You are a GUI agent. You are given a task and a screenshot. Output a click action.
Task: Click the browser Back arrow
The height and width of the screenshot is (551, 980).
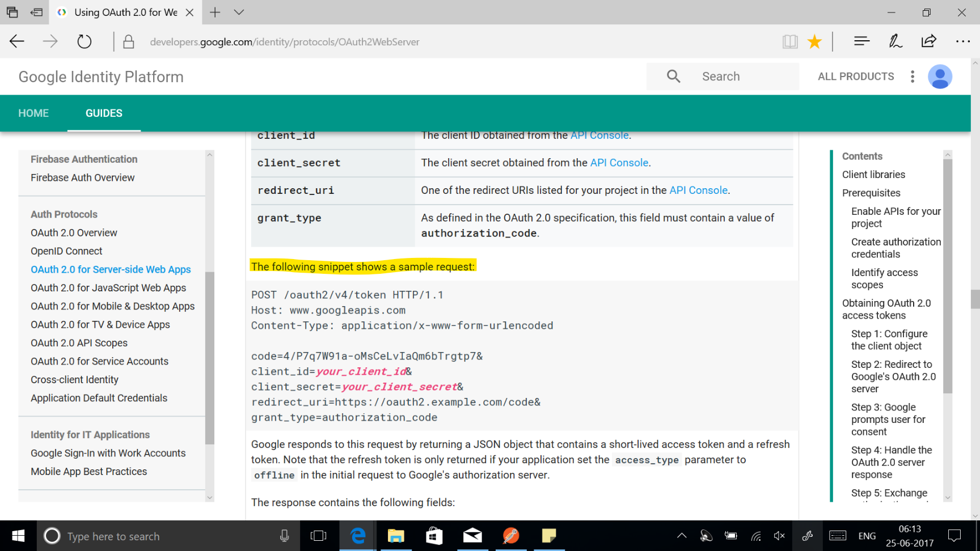pyautogui.click(x=17, y=41)
